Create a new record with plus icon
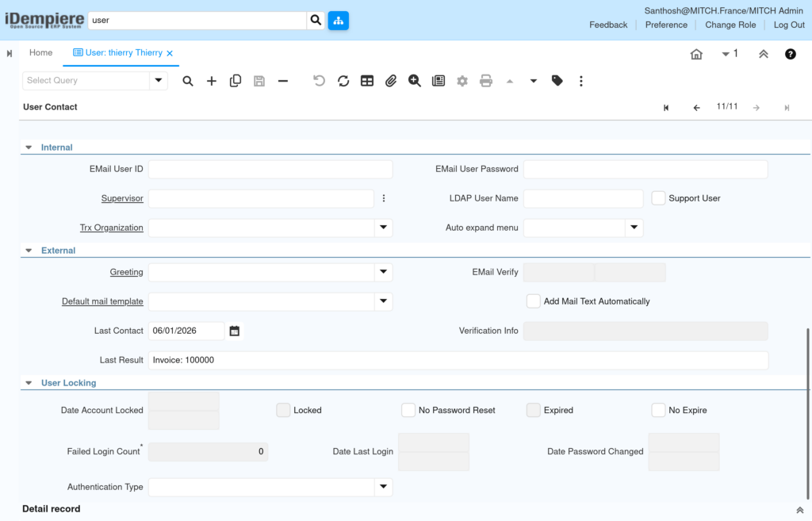 coord(211,81)
